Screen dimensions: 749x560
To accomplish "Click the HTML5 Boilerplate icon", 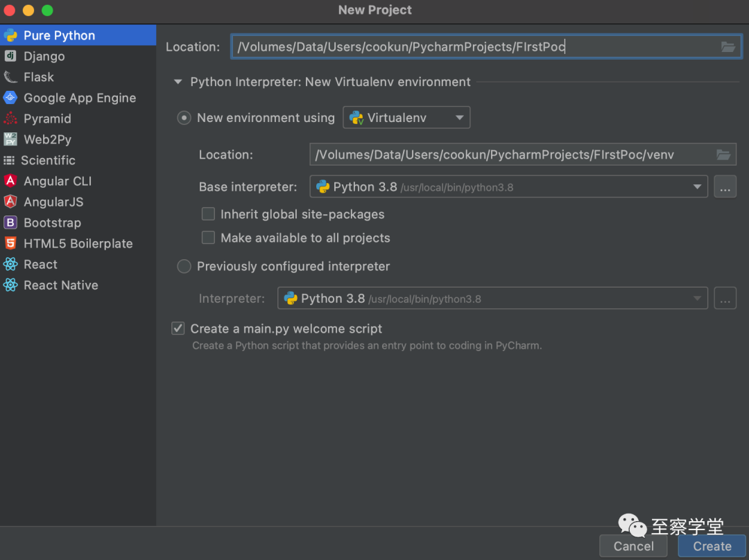I will (x=10, y=243).
